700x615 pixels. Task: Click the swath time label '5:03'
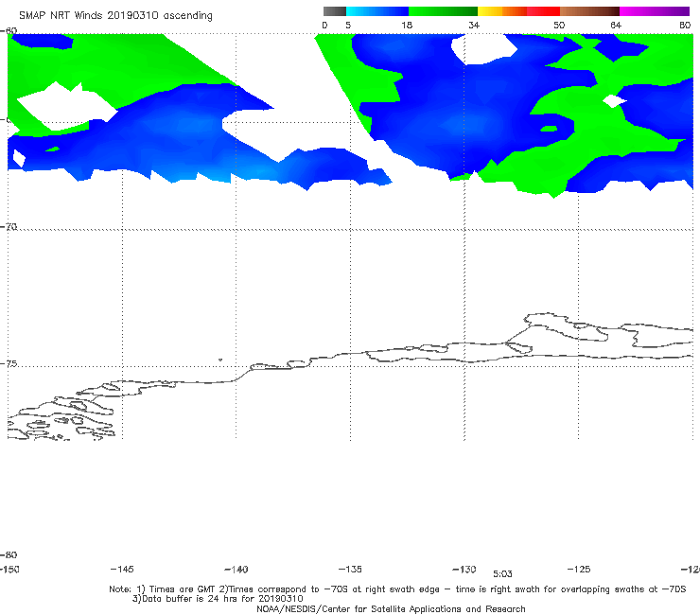pos(502,574)
